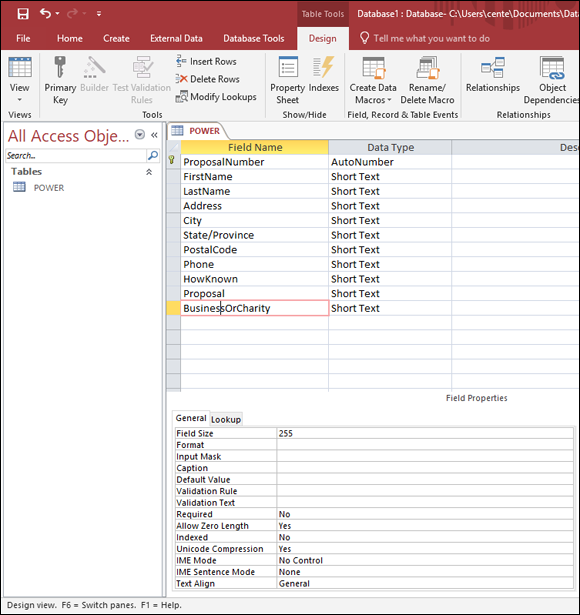Click the AutoNumber data type cell
Viewport: 580px width, 615px height.
point(390,162)
